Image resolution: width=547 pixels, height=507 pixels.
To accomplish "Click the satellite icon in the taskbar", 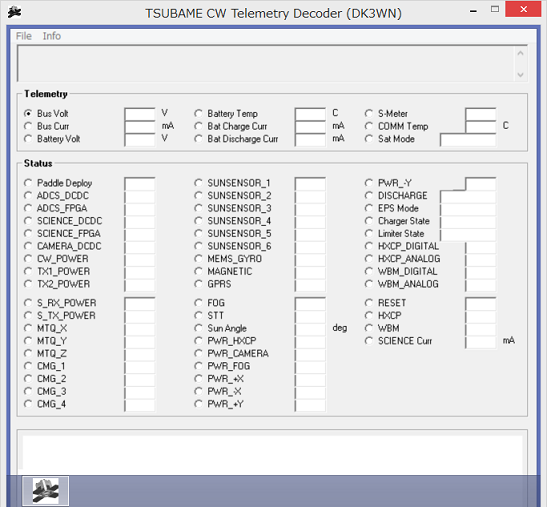I will pos(45,491).
